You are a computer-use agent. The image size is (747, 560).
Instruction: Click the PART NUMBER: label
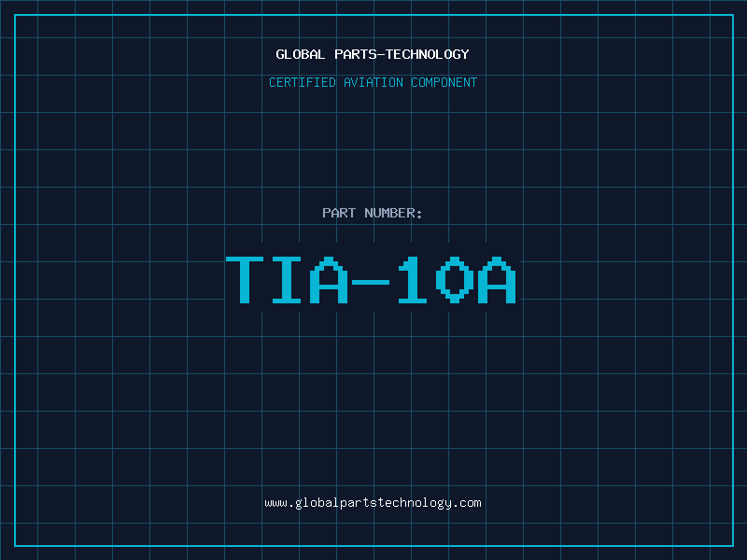pos(373,213)
